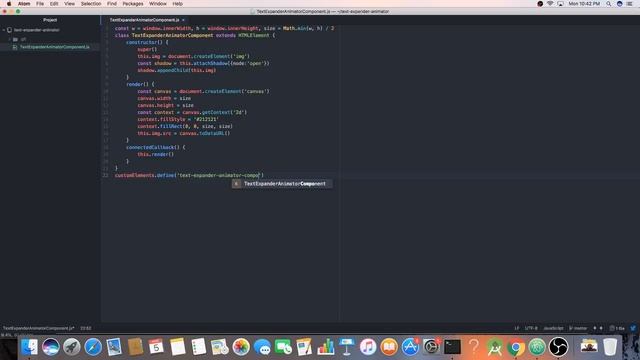This screenshot has width=640, height=360.
Task: Click Wi-Fi status icon in menu bar
Action: [x=550, y=4]
